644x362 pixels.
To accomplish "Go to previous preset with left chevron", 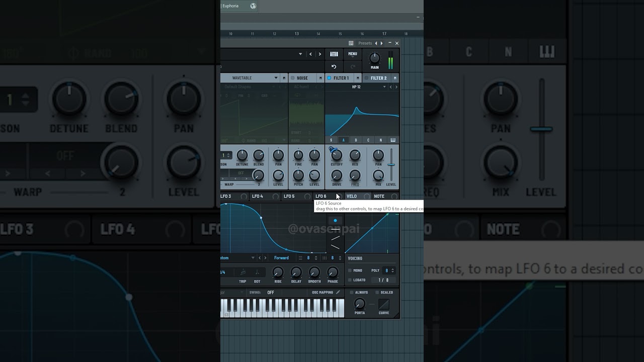I will 310,54.
